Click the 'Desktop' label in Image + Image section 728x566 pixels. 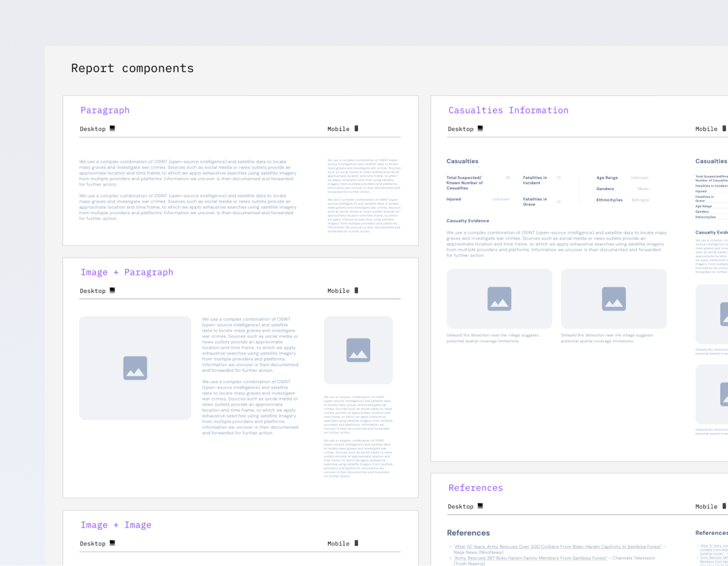tap(92, 544)
